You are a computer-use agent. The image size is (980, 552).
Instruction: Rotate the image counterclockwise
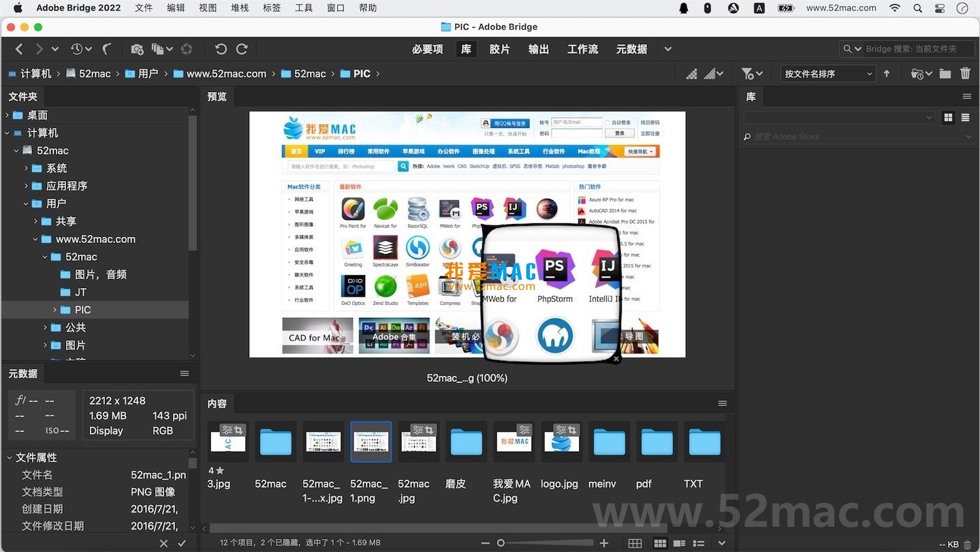click(221, 49)
